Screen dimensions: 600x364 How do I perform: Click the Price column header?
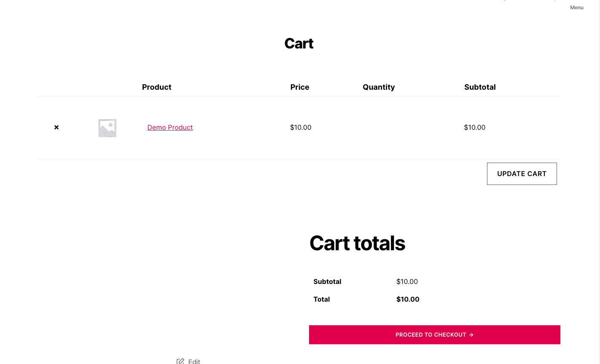pyautogui.click(x=300, y=87)
